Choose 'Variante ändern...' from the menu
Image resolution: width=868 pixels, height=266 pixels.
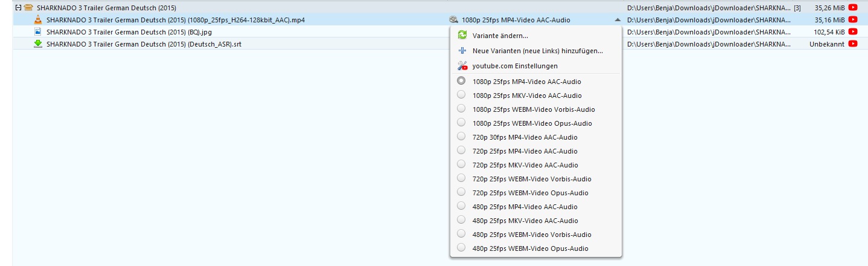tap(500, 36)
